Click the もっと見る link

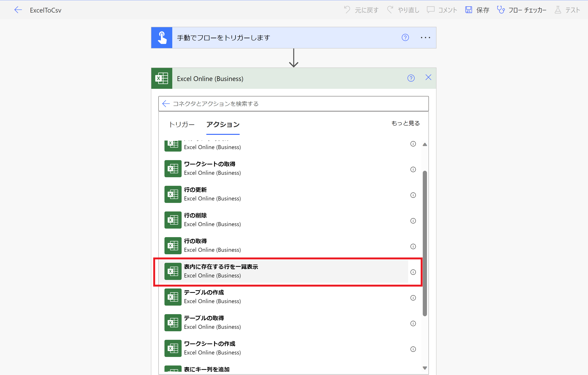405,123
